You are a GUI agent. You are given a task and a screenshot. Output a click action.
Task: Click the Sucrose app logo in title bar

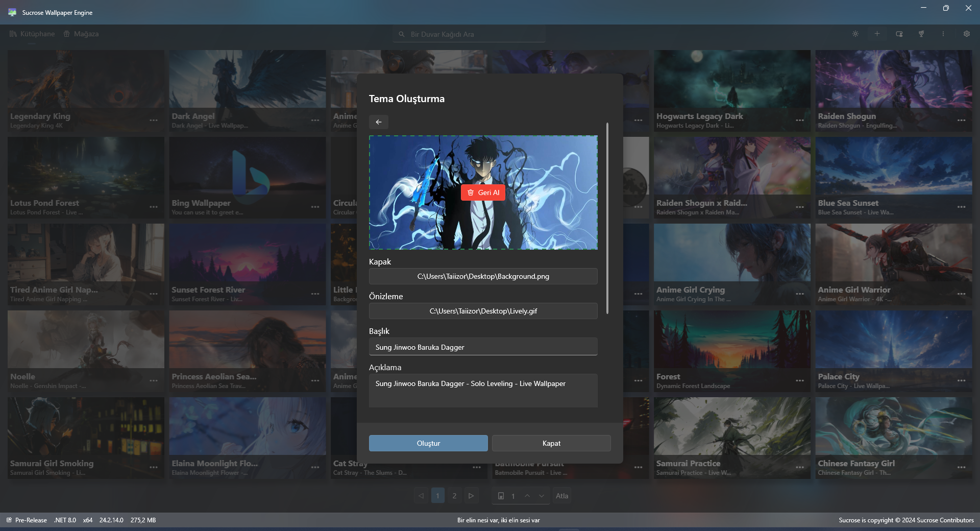point(12,12)
